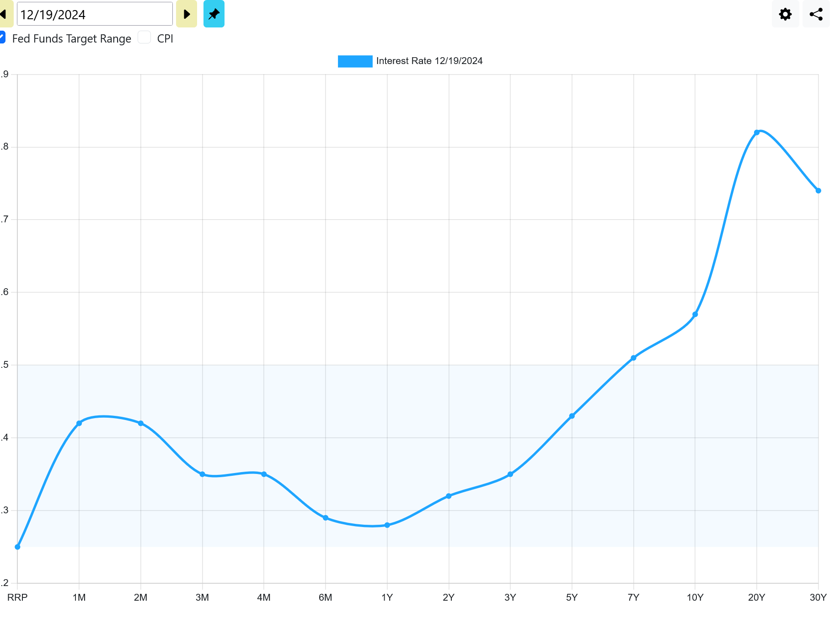This screenshot has width=840, height=635.
Task: Select the 4M data point on curve
Action: click(264, 474)
